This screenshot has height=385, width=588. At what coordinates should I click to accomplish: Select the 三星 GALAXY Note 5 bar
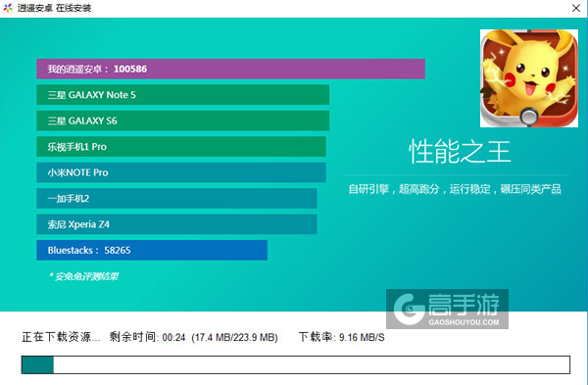[182, 95]
